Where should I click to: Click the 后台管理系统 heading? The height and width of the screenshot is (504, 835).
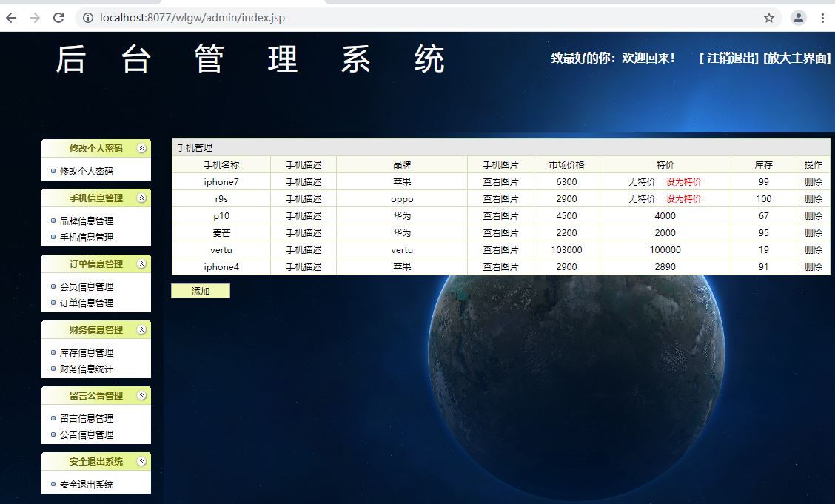point(249,58)
